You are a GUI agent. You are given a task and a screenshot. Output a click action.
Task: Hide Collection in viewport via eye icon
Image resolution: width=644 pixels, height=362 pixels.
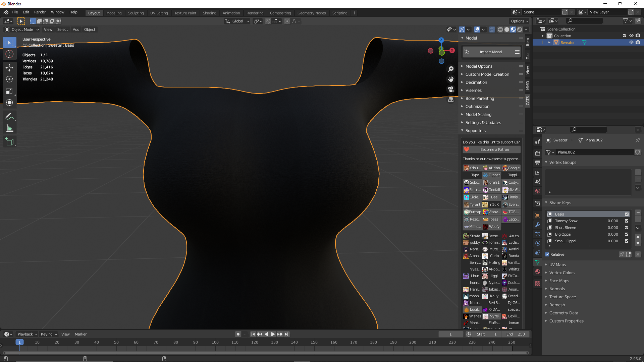point(631,36)
